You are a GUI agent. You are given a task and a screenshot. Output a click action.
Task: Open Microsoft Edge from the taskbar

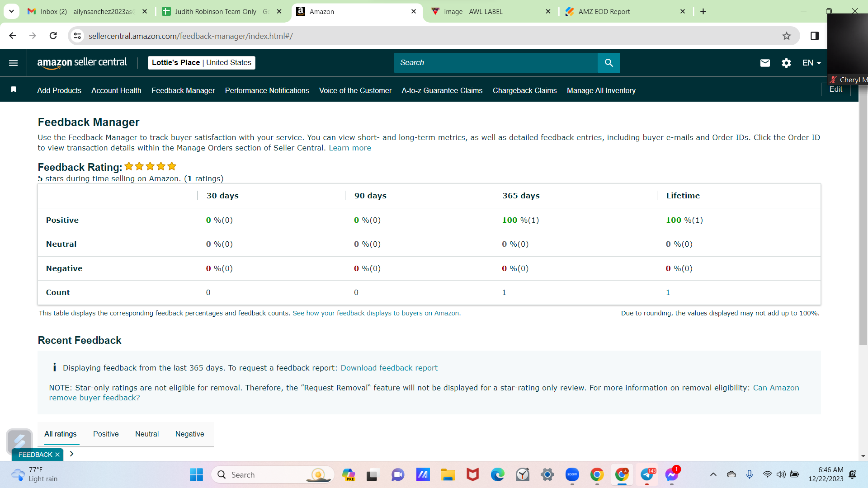[498, 475]
